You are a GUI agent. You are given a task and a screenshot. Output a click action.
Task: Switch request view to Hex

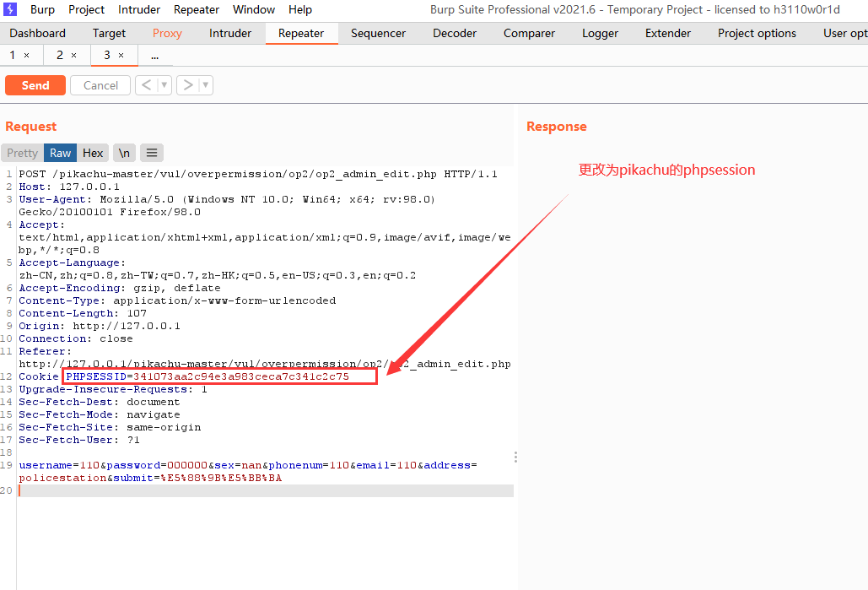93,153
